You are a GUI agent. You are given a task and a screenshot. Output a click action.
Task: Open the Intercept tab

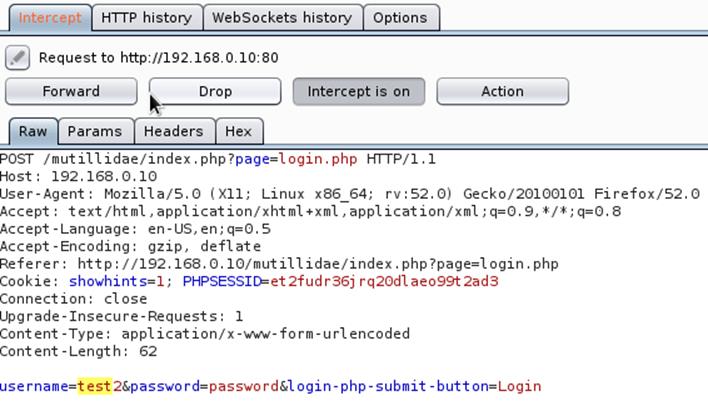pos(49,17)
